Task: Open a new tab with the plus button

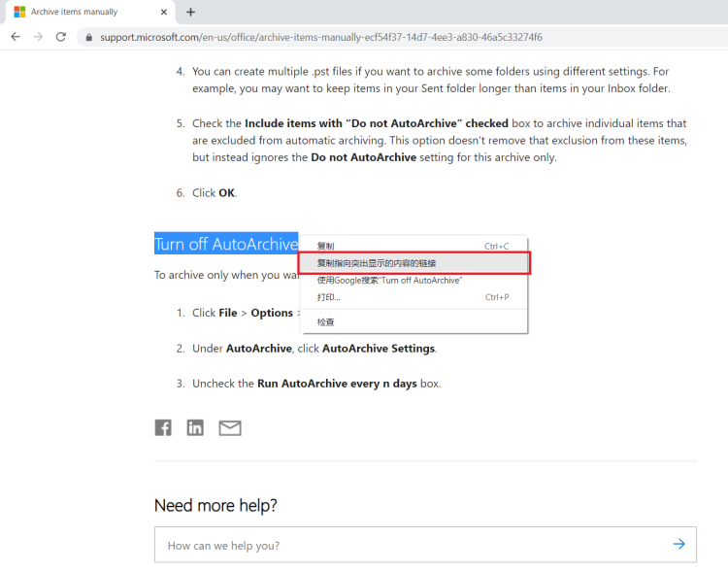Action: (x=190, y=12)
